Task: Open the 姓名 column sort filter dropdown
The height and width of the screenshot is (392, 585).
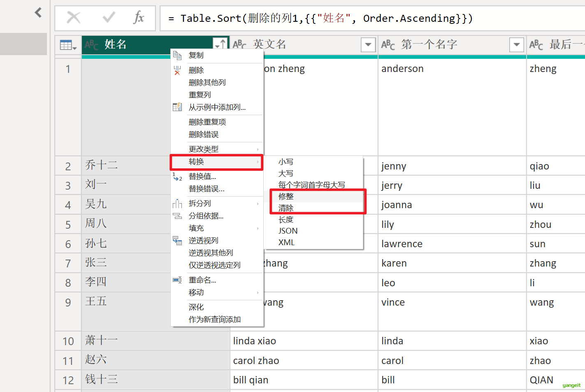Action: [x=220, y=44]
